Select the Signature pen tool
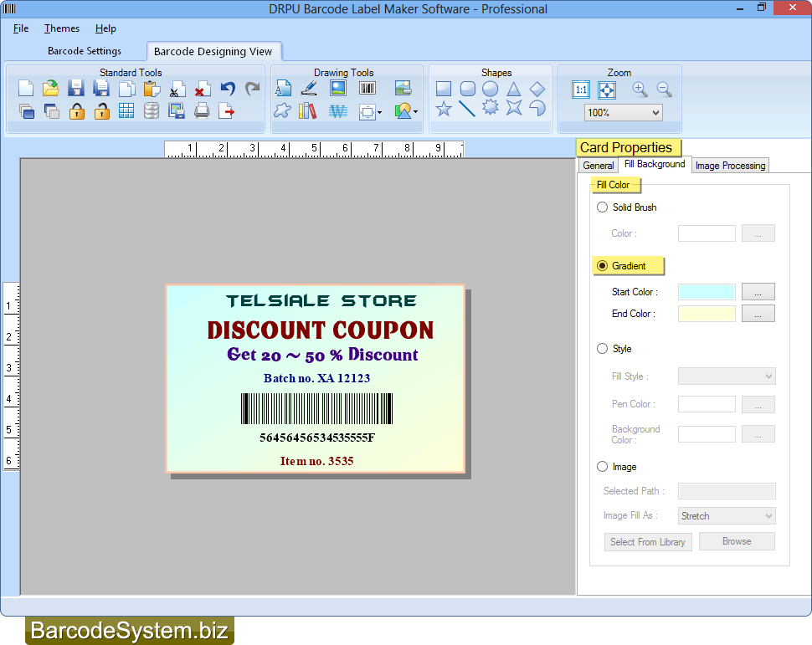The width and height of the screenshot is (812, 645). coord(309,89)
